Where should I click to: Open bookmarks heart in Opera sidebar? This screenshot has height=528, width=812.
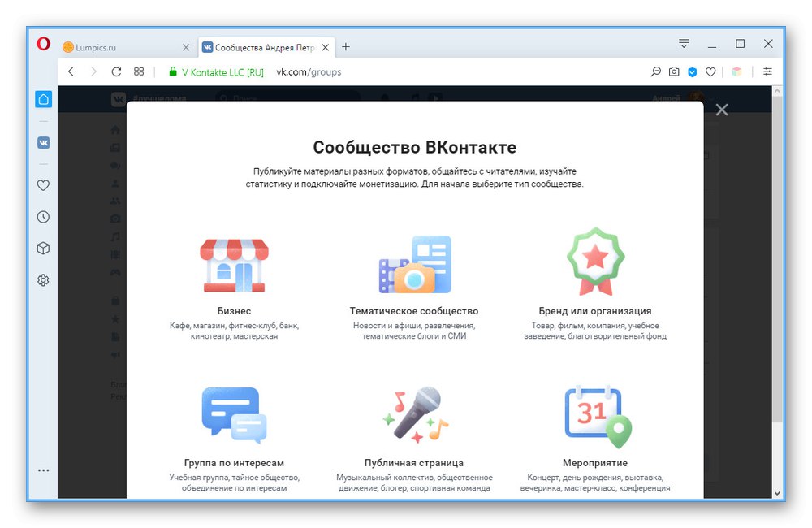click(44, 185)
